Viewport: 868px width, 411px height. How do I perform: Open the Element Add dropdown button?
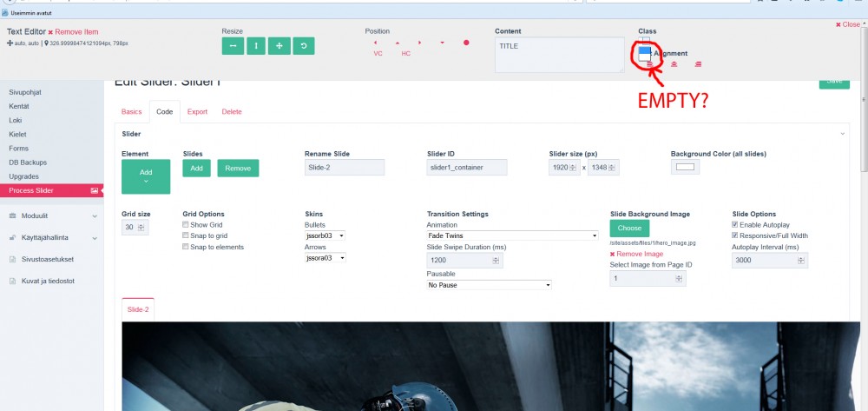tap(146, 176)
